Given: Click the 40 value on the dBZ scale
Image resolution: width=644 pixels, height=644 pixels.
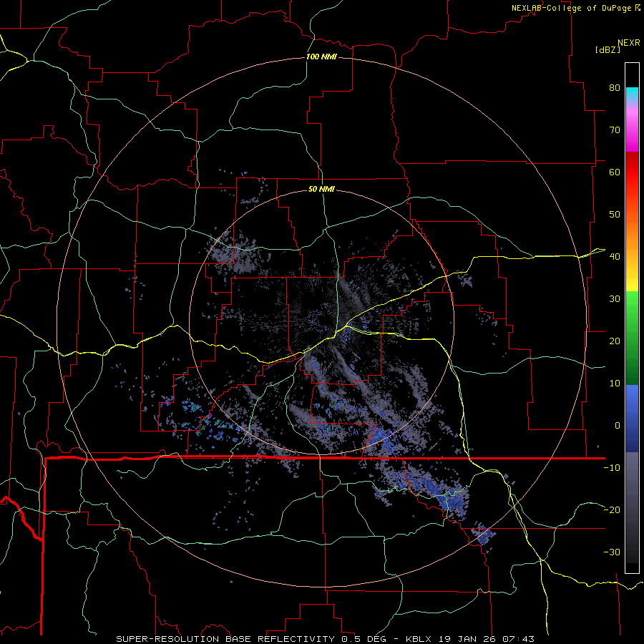Looking at the screenshot, I should 615,256.
